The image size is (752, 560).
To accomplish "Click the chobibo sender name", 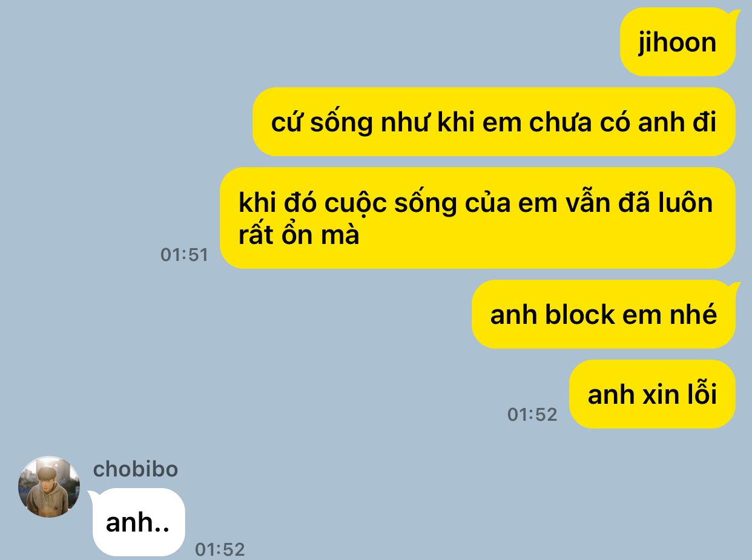I will coord(136,469).
